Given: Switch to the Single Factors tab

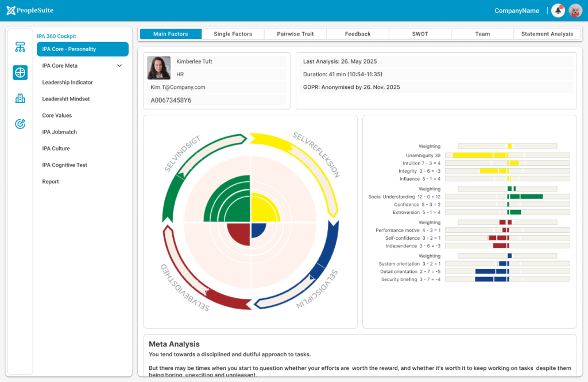Looking at the screenshot, I should (233, 34).
